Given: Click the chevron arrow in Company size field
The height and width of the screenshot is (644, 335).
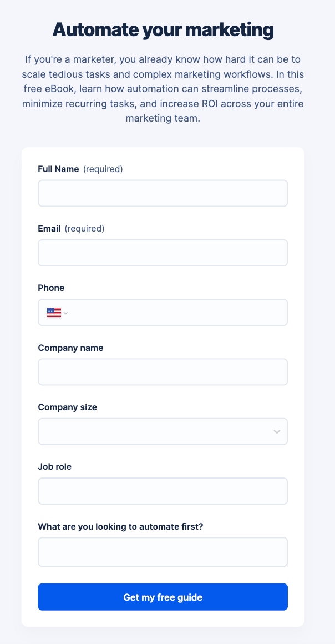Looking at the screenshot, I should (277, 432).
